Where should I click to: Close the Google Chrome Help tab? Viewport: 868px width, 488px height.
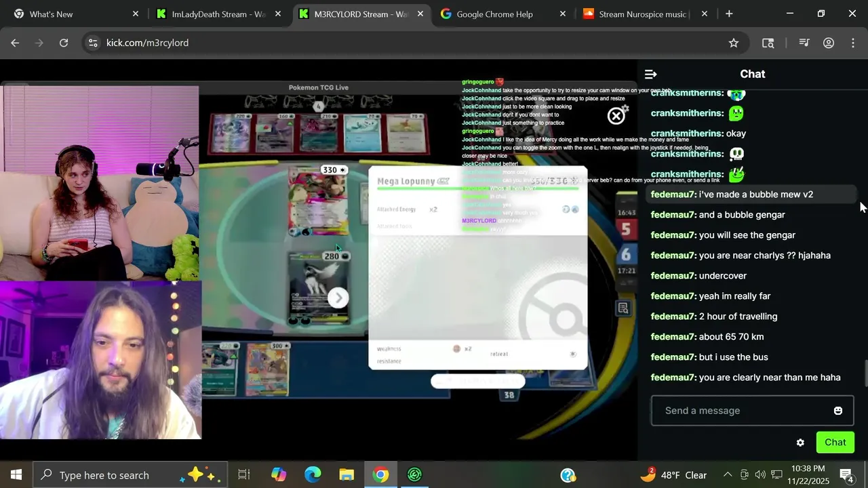(x=562, y=14)
